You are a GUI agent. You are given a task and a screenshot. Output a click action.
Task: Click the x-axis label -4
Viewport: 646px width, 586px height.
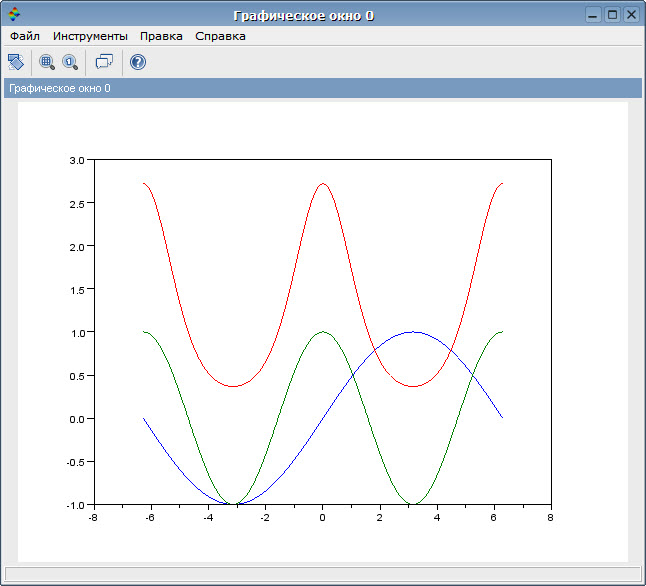[x=208, y=518]
